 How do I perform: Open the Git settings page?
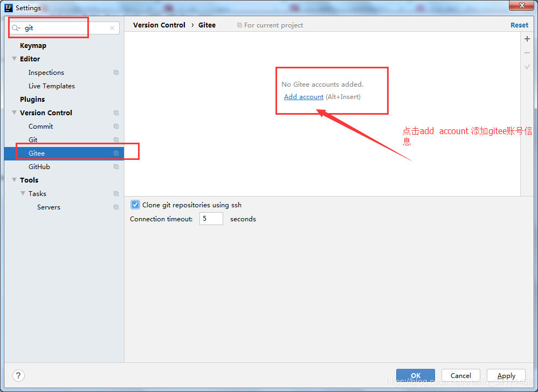(x=33, y=140)
